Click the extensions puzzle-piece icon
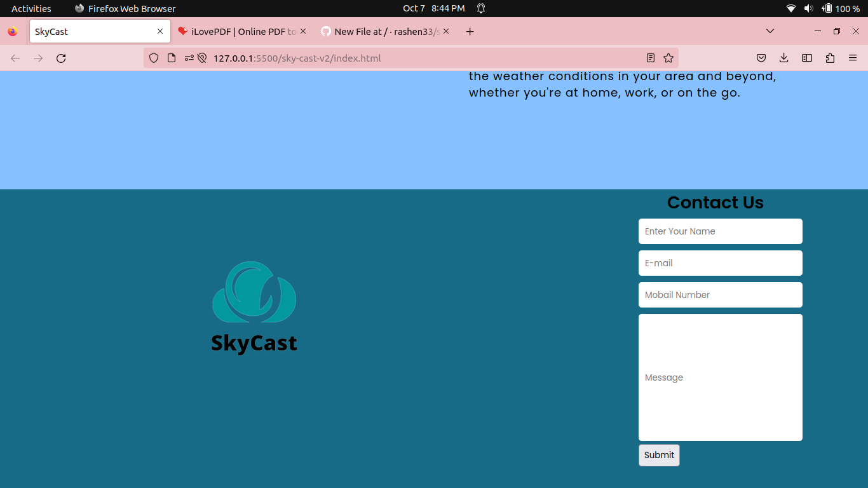The height and width of the screenshot is (488, 868). [x=830, y=58]
